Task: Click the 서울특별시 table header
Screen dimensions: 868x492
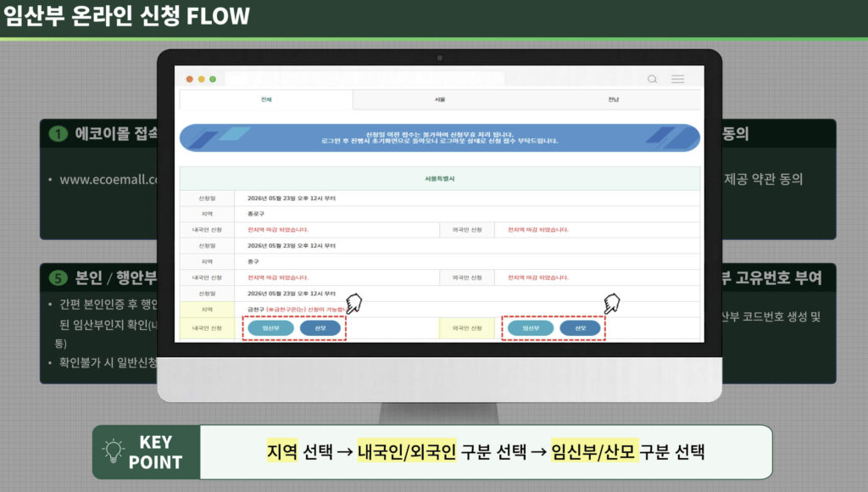Action: coord(440,178)
